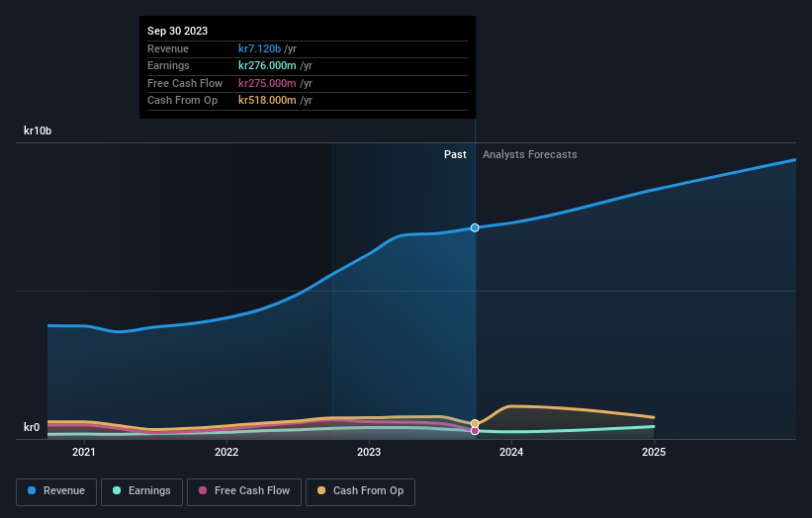Click the 2025 axis label
The width and height of the screenshot is (812, 518).
[x=654, y=452]
